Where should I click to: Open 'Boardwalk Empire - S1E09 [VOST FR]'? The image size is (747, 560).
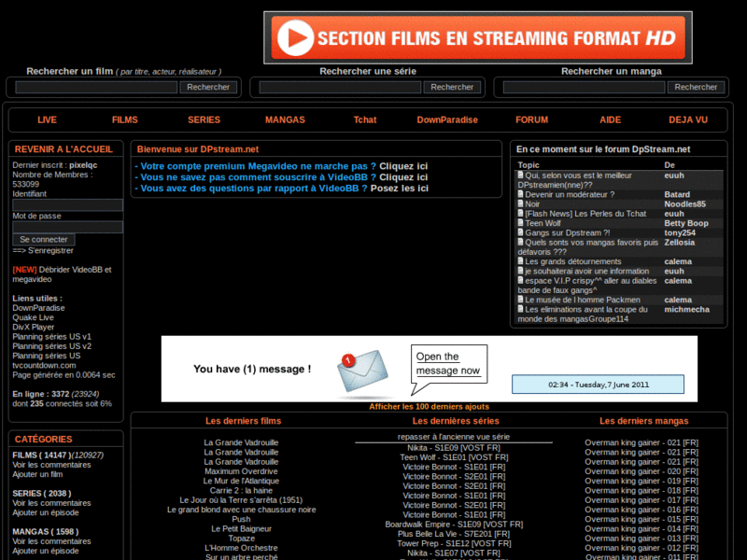pos(454,525)
